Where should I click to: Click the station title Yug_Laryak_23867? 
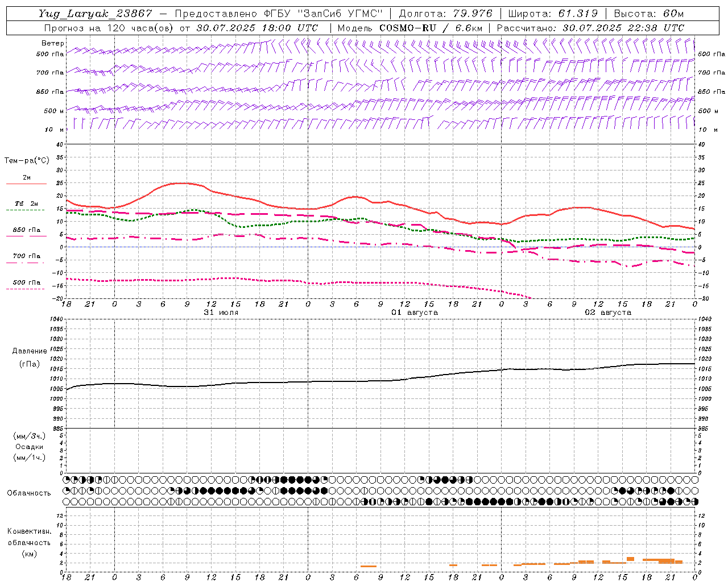tap(95, 14)
